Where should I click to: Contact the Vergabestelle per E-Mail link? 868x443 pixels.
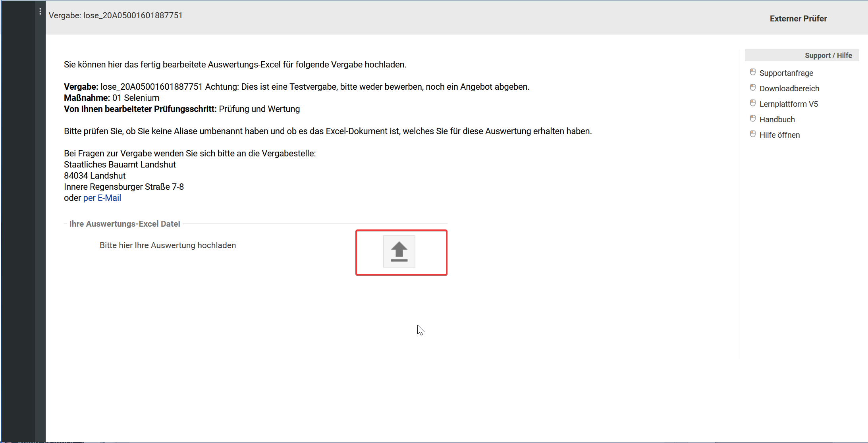point(102,198)
